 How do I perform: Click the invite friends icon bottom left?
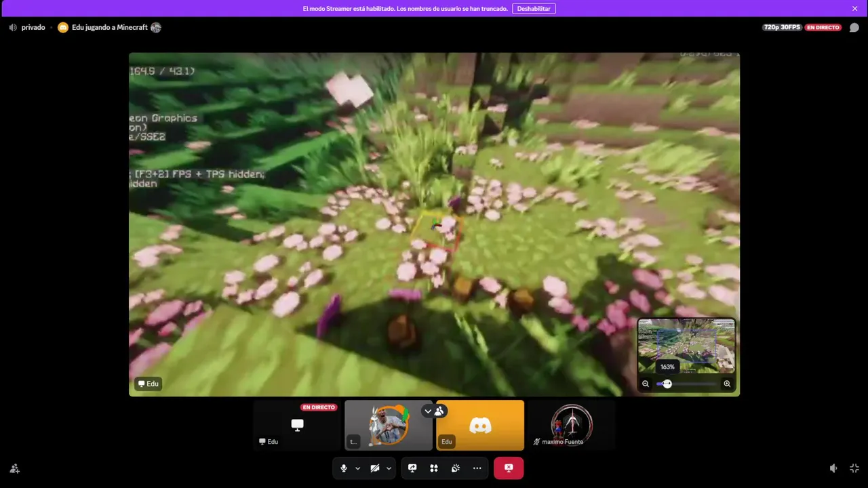coord(14,468)
